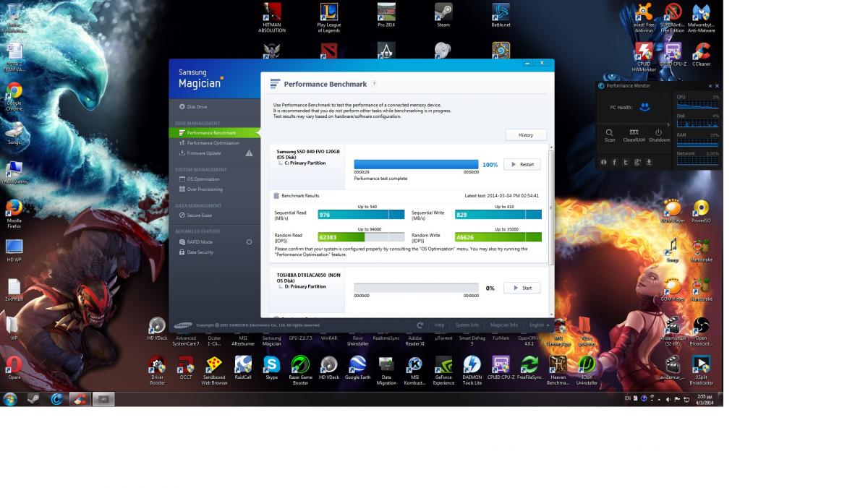Screen dimensions: 868x488
Task: Select Performance Benchmark in sidebar
Action: (x=214, y=133)
